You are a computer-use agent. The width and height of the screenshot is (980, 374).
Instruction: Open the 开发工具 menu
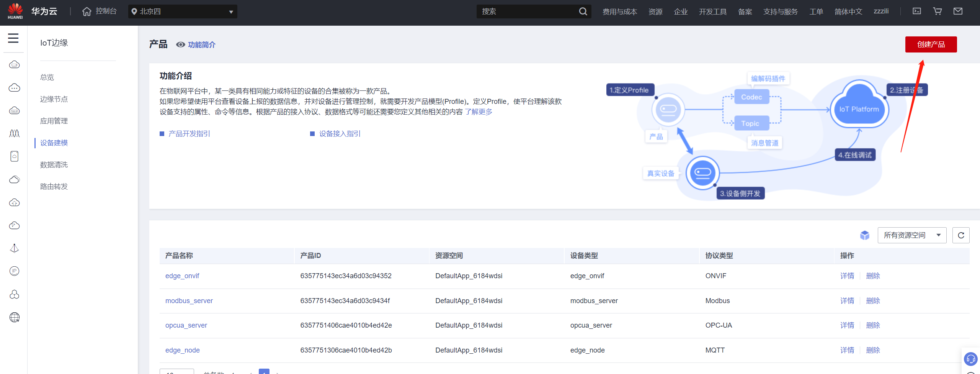pos(713,11)
